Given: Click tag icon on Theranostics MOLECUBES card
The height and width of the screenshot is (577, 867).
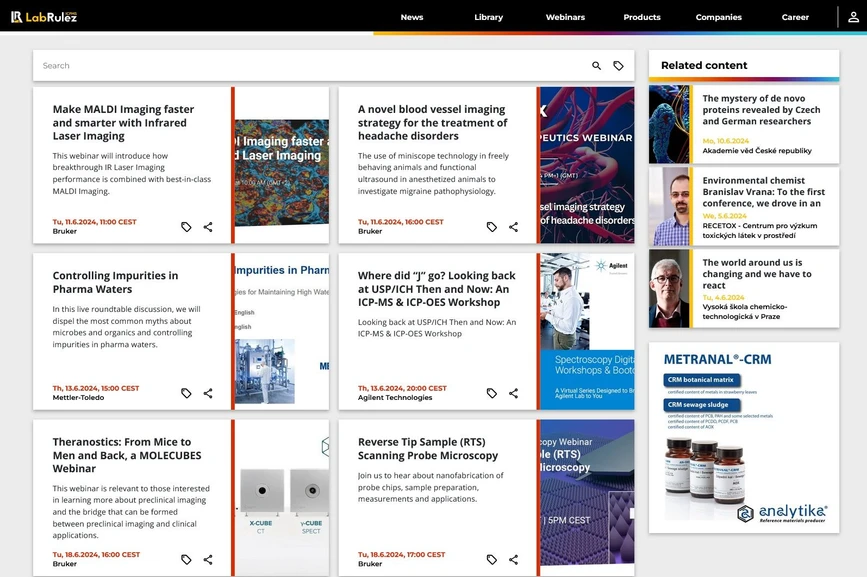Looking at the screenshot, I should pos(186,559).
